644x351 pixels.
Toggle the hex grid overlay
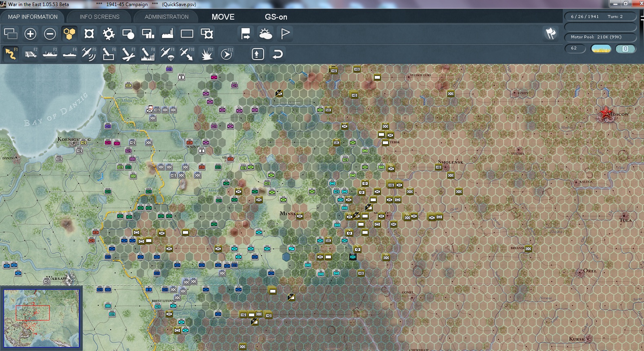69,33
